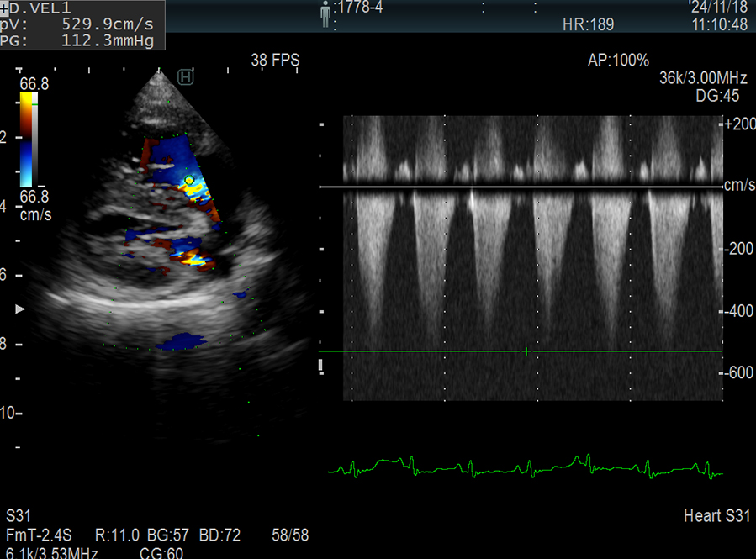Click the color Doppler velocity scale bar
Viewport: 756px width, 559px height.
[x=28, y=139]
